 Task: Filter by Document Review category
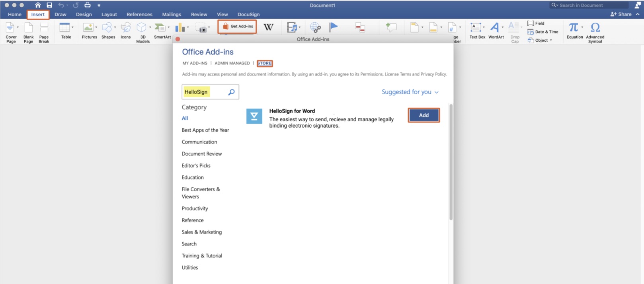tap(201, 154)
